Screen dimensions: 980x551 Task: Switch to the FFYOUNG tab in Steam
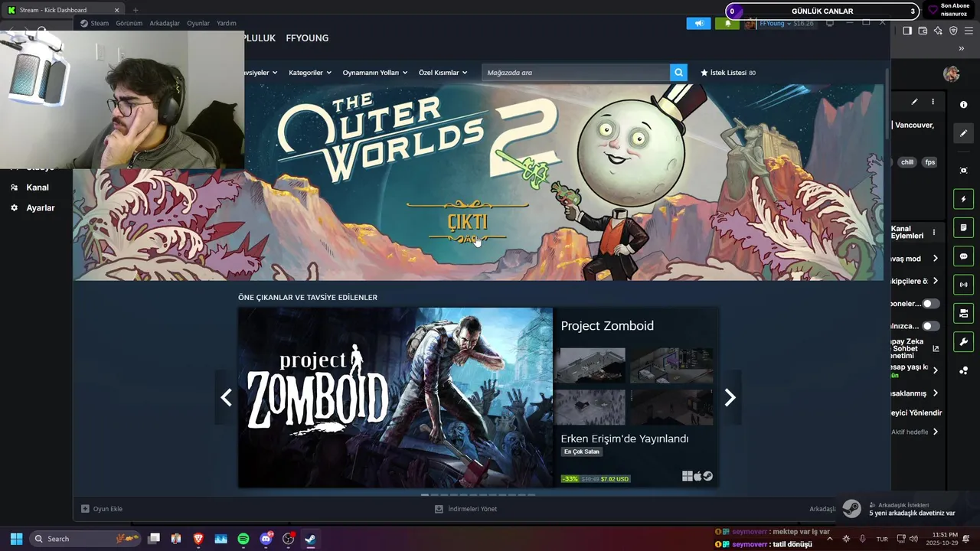click(307, 38)
